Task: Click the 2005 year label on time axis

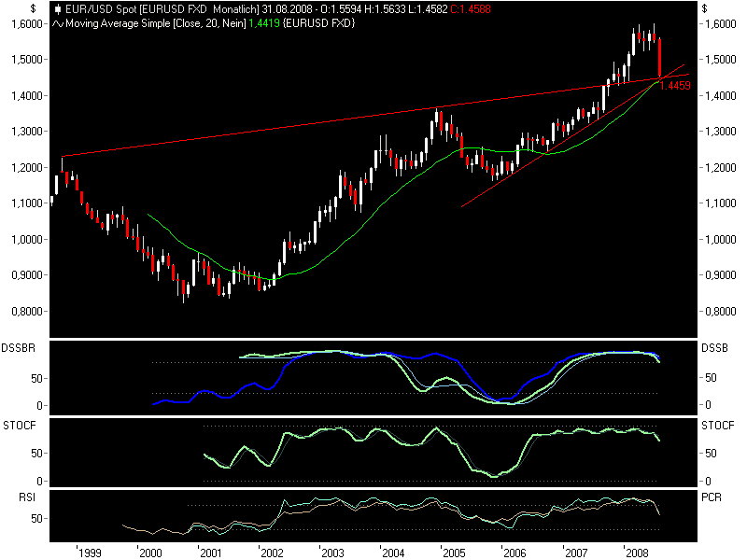Action: click(x=454, y=553)
